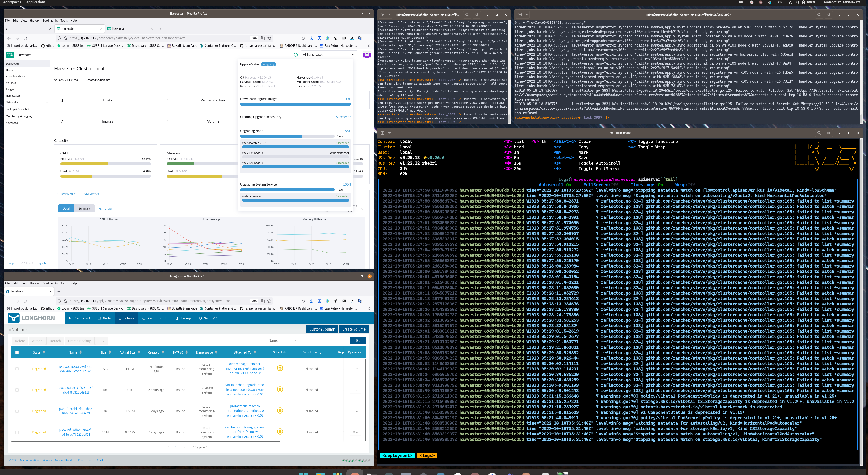The image size is (868, 475).
Task: Check the checkbox beside pvc-1f67cdbf volume
Action: point(16,411)
